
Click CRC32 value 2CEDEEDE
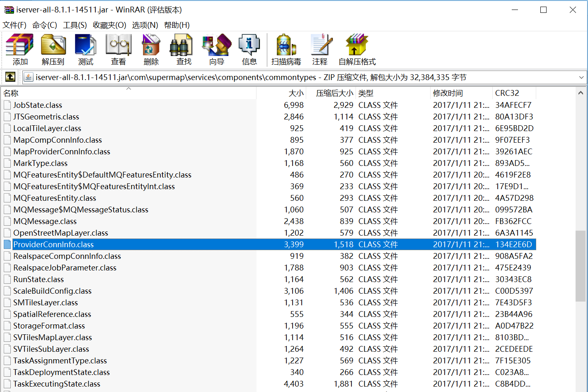(514, 349)
